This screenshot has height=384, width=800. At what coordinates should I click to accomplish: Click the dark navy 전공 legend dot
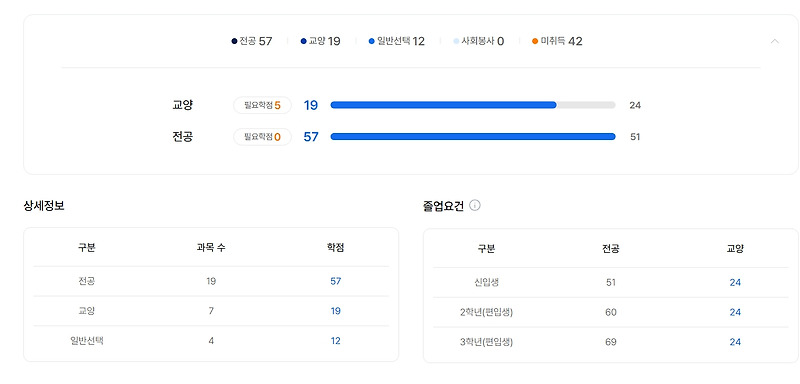click(x=234, y=41)
